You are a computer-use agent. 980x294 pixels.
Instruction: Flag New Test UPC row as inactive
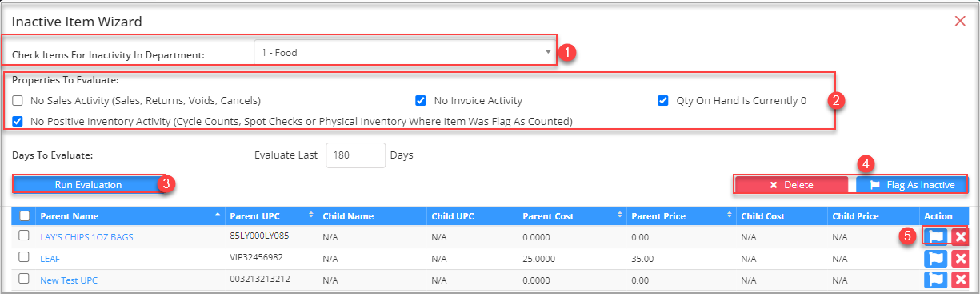pyautogui.click(x=936, y=280)
